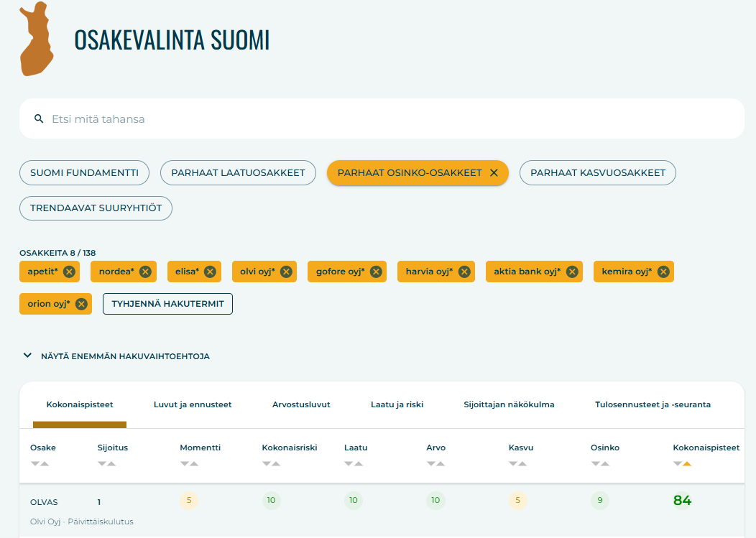
Task: Sort by the Kasvu column arrows
Action: [518, 464]
